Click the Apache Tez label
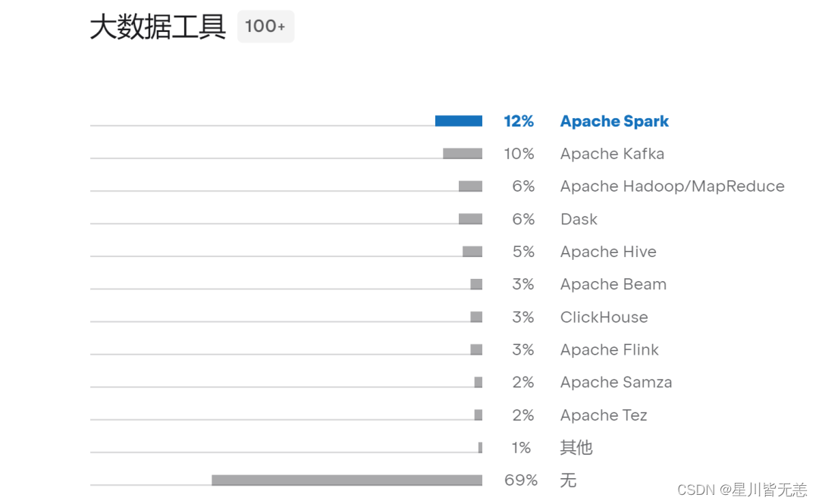Image resolution: width=819 pixels, height=504 pixels. point(604,415)
